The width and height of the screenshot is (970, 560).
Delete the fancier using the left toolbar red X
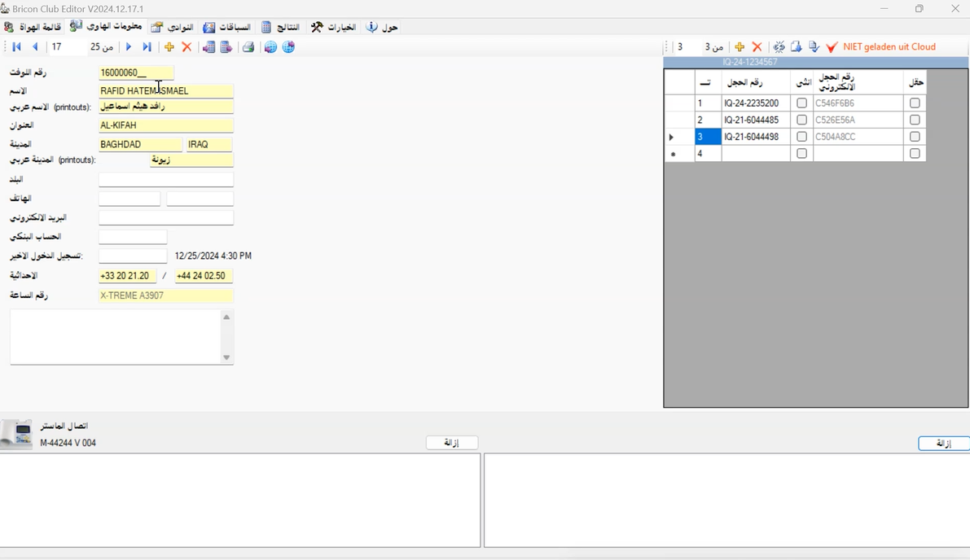pos(187,47)
